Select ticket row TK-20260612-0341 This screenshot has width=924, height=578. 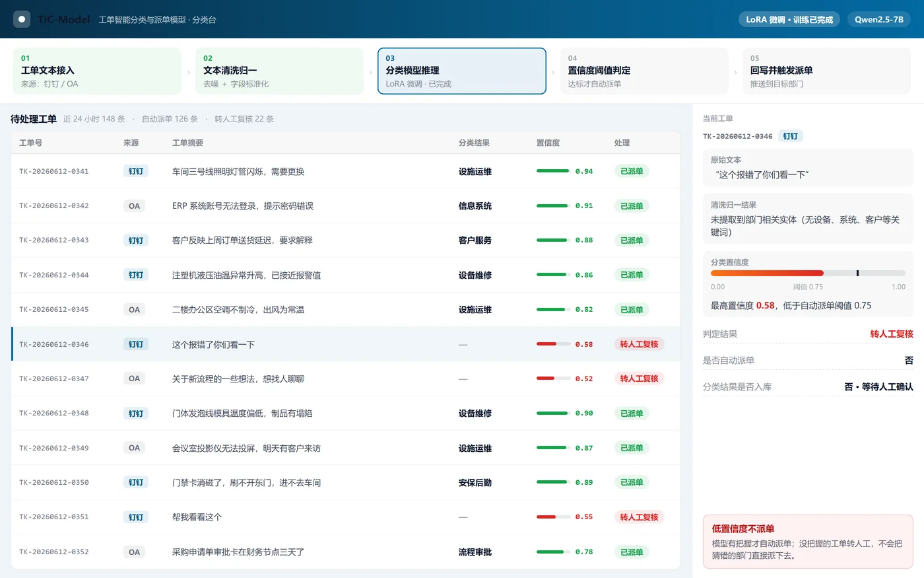pos(346,171)
